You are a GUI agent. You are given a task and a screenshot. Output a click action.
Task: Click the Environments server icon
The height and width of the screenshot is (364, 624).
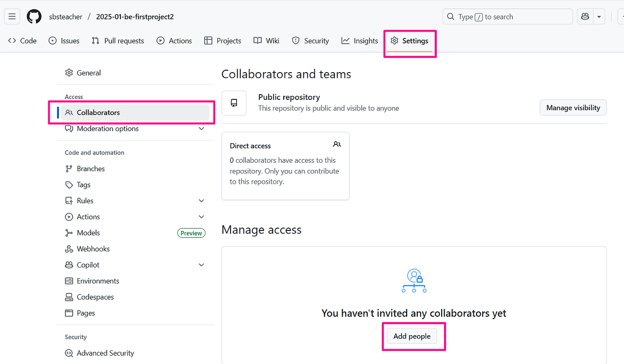click(69, 281)
